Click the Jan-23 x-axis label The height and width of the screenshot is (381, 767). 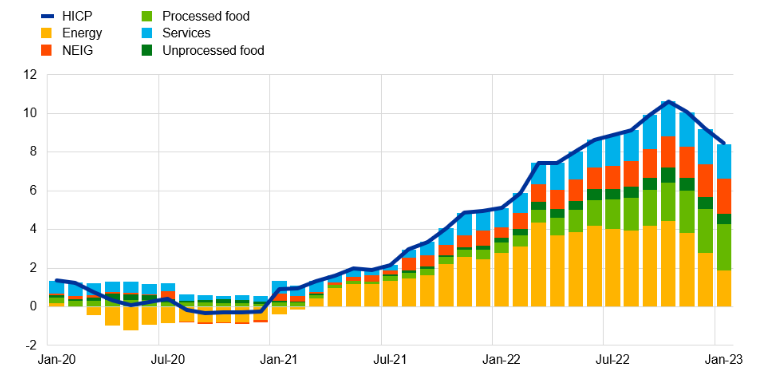(x=722, y=360)
